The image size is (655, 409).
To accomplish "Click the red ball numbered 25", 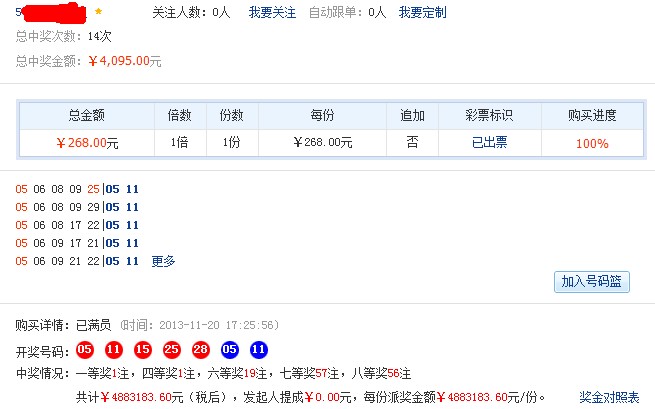I will tap(171, 350).
